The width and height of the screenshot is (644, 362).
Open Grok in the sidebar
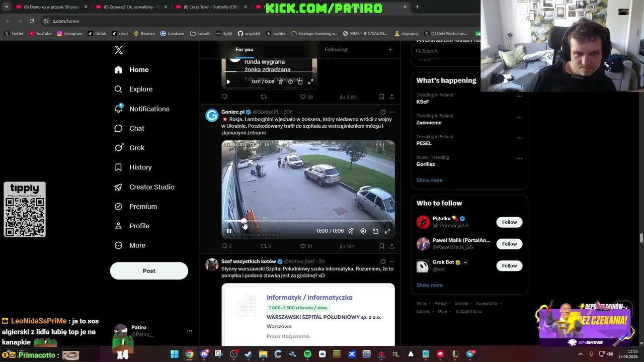point(129,148)
